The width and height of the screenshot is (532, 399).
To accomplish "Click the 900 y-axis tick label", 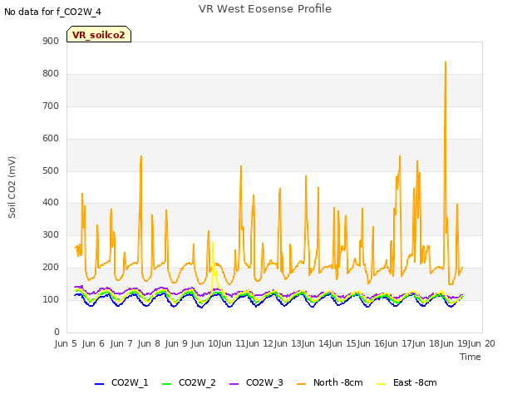I will (x=51, y=41).
